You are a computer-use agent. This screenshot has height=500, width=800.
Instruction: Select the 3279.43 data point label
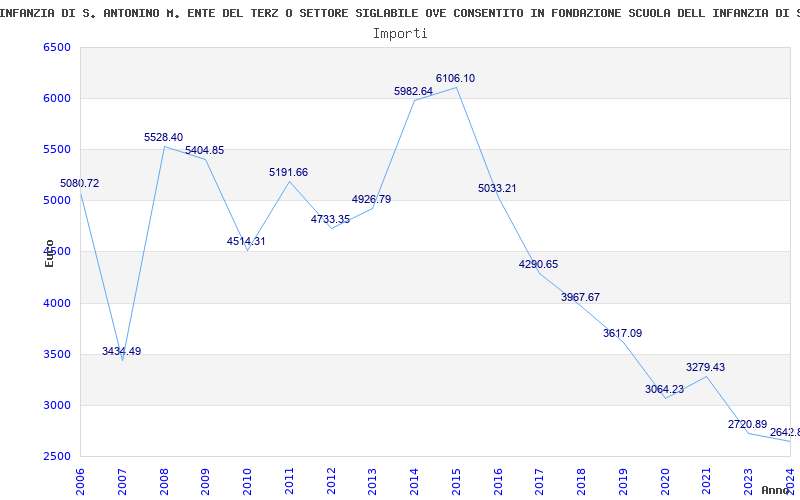(x=705, y=367)
